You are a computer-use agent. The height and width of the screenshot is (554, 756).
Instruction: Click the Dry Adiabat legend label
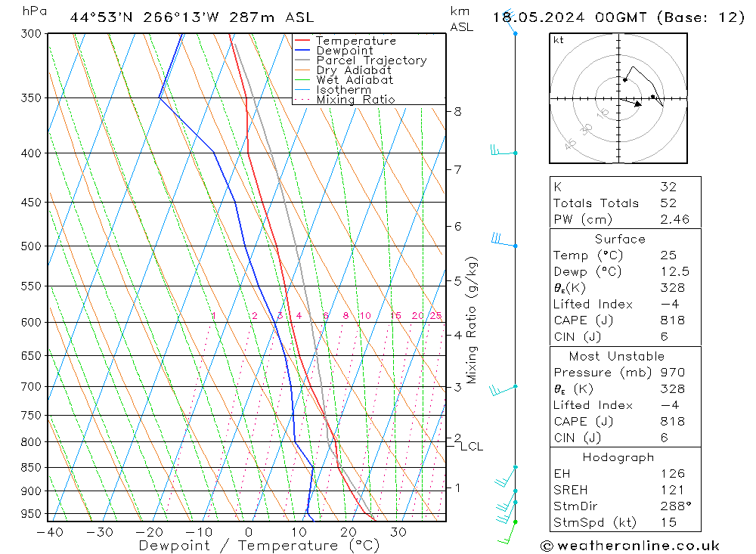[353, 70]
